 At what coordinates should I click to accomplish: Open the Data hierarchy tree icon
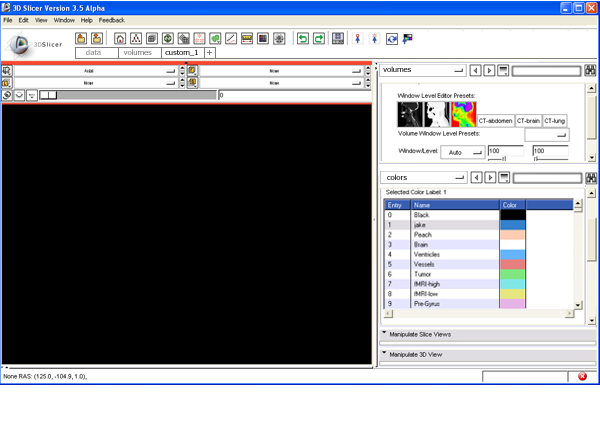[136, 38]
